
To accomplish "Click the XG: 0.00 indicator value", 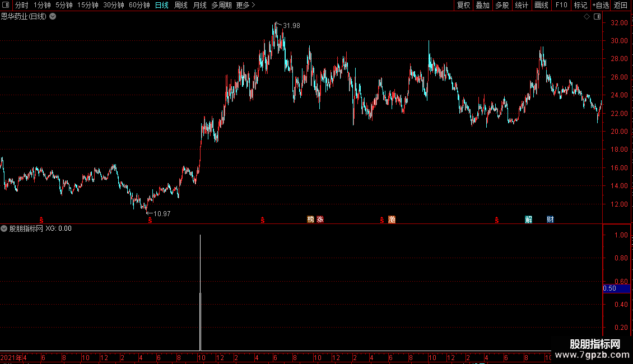I will click(x=58, y=228).
